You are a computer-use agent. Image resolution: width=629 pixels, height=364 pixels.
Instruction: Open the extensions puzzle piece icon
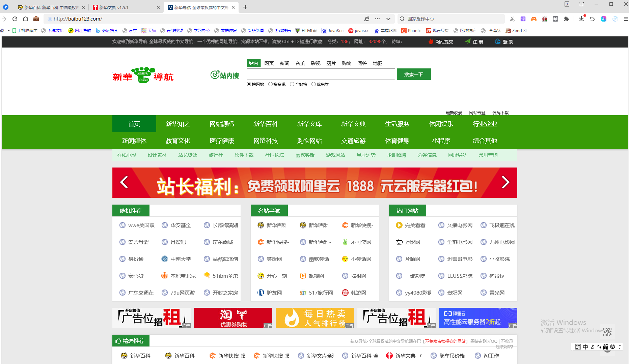(x=566, y=19)
